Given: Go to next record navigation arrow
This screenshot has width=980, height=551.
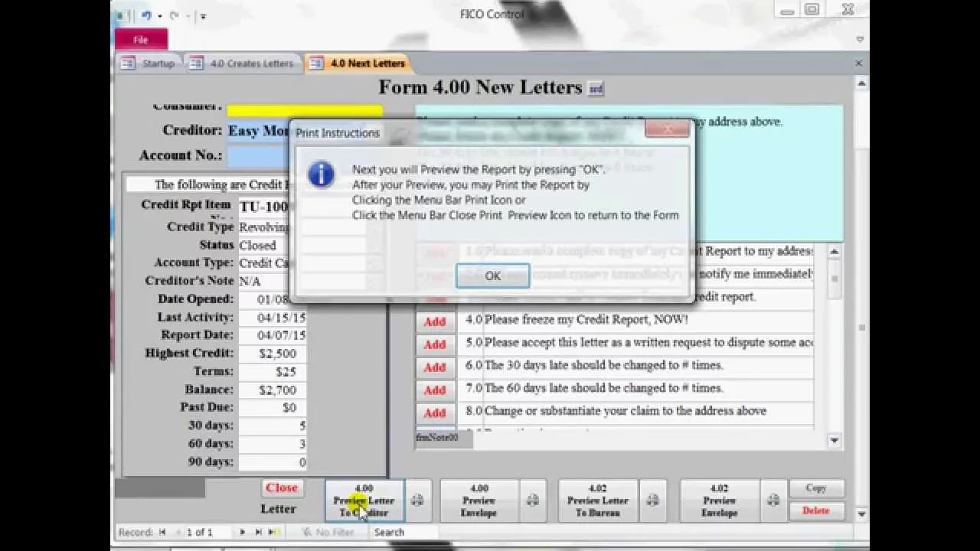Looking at the screenshot, I should click(243, 532).
